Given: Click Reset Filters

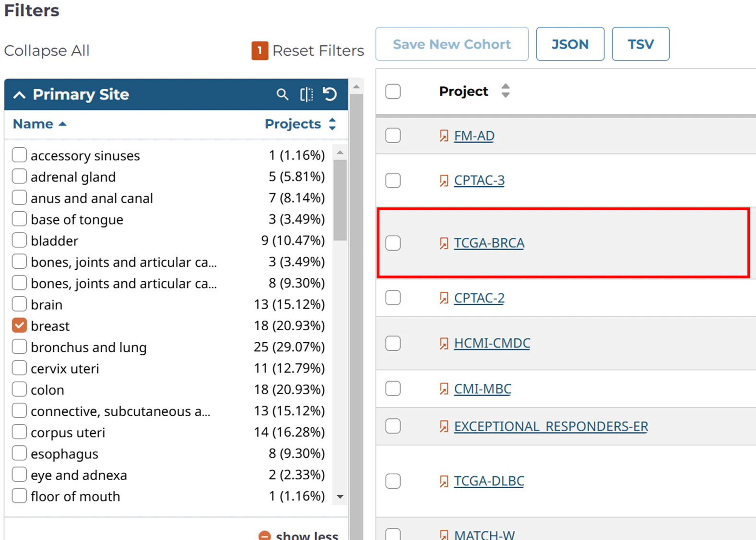Looking at the screenshot, I should (x=318, y=50).
